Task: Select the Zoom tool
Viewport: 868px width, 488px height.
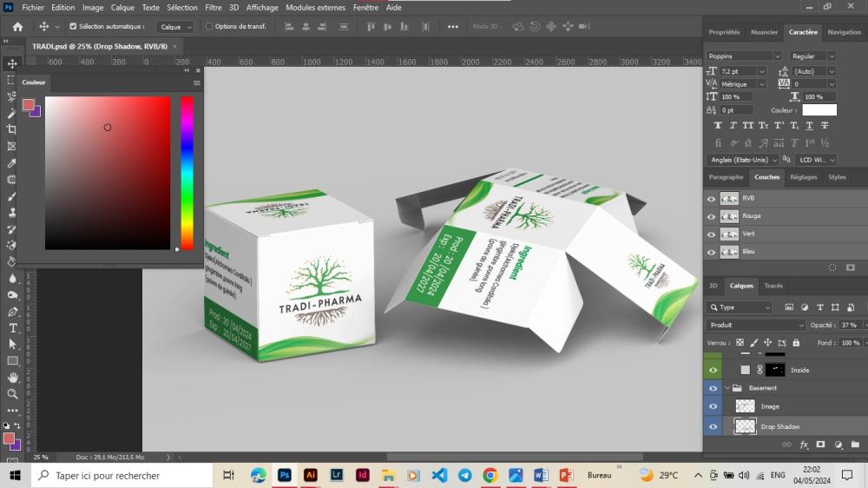Action: pyautogui.click(x=12, y=394)
